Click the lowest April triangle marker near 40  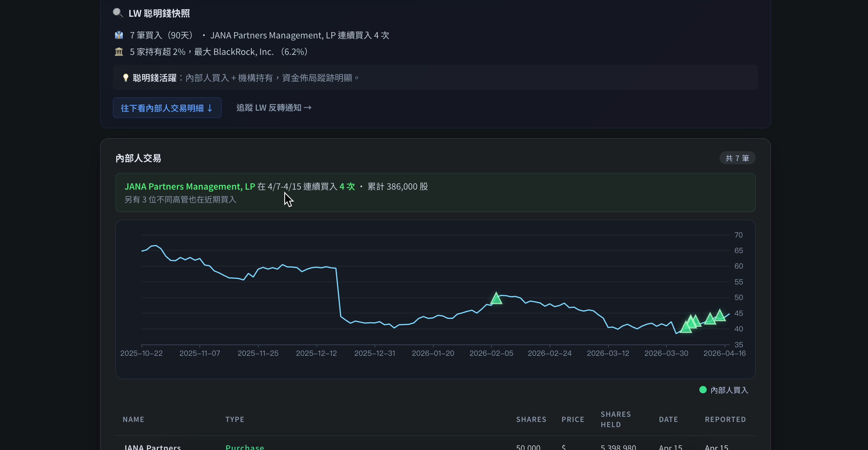[x=686, y=327]
